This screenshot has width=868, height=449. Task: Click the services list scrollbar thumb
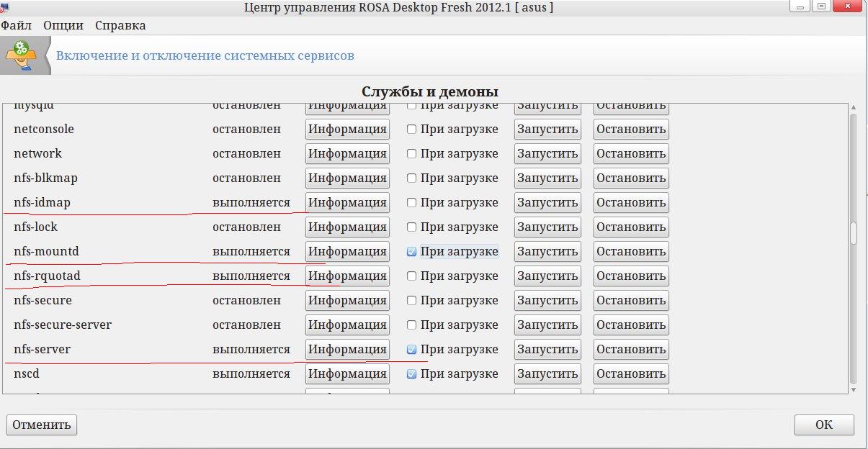click(854, 234)
